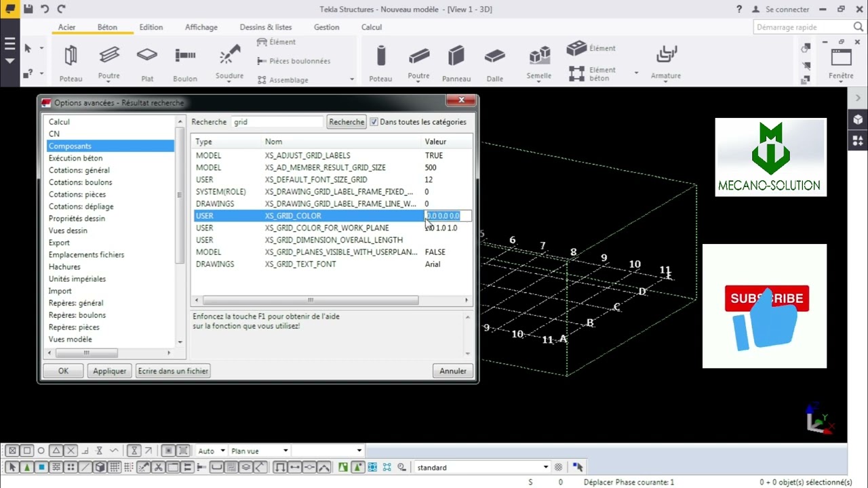Screen dimensions: 868x488
Task: Click the Undo arrow icon
Action: click(x=45, y=9)
